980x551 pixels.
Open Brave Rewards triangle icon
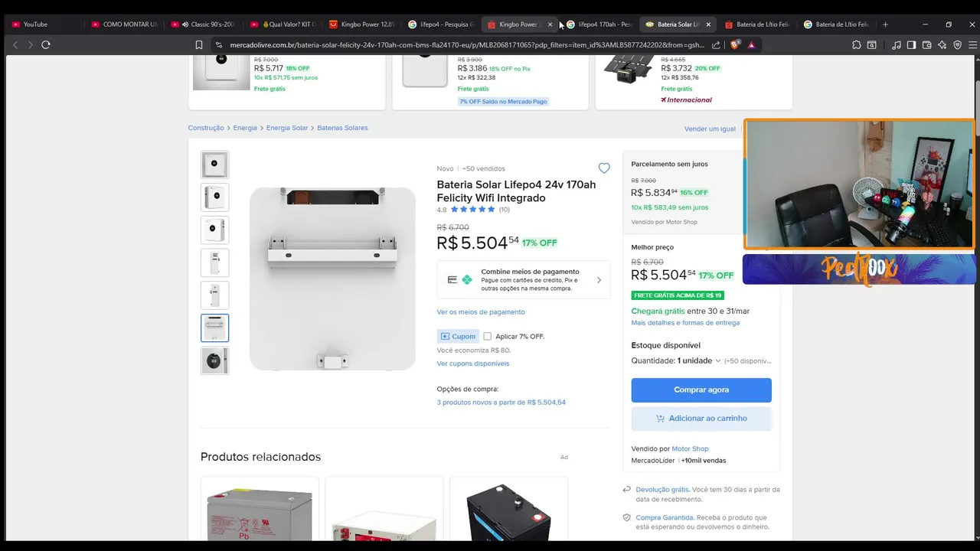click(751, 45)
